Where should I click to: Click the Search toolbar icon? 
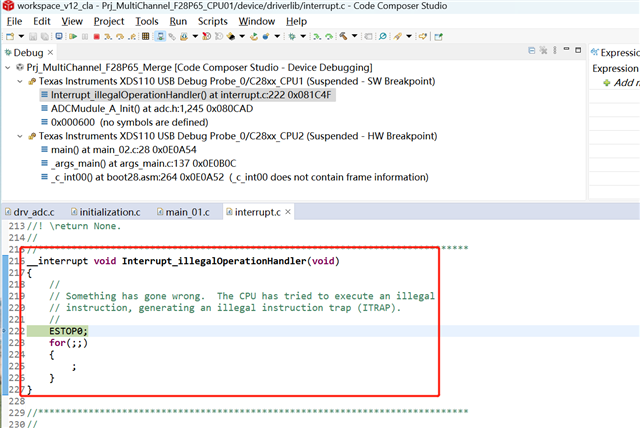click(382, 36)
